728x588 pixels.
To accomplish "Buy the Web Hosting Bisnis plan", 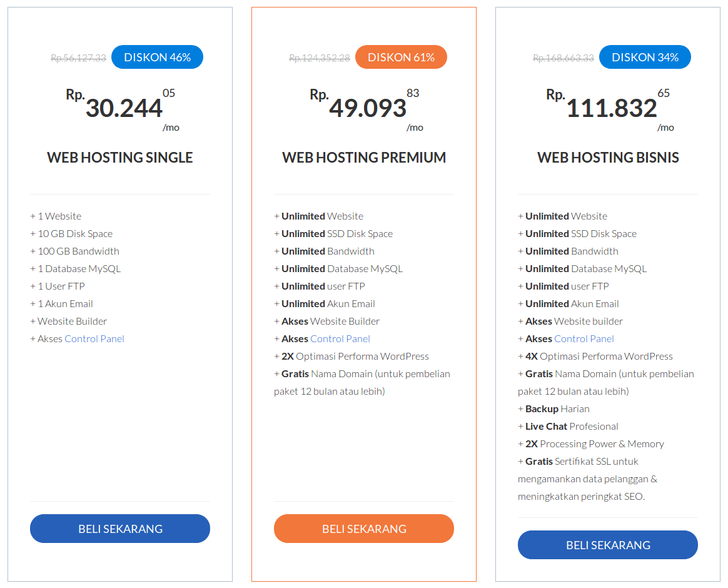I will (x=608, y=545).
